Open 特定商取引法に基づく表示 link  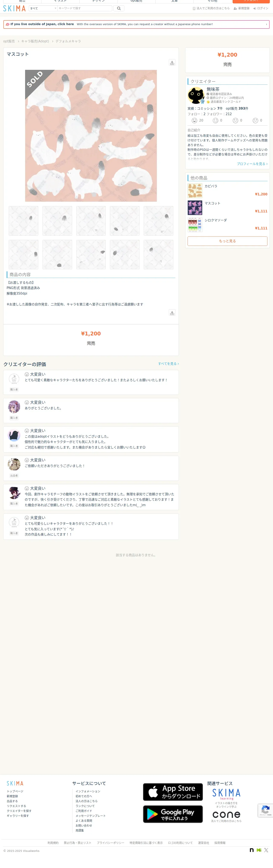(146, 843)
